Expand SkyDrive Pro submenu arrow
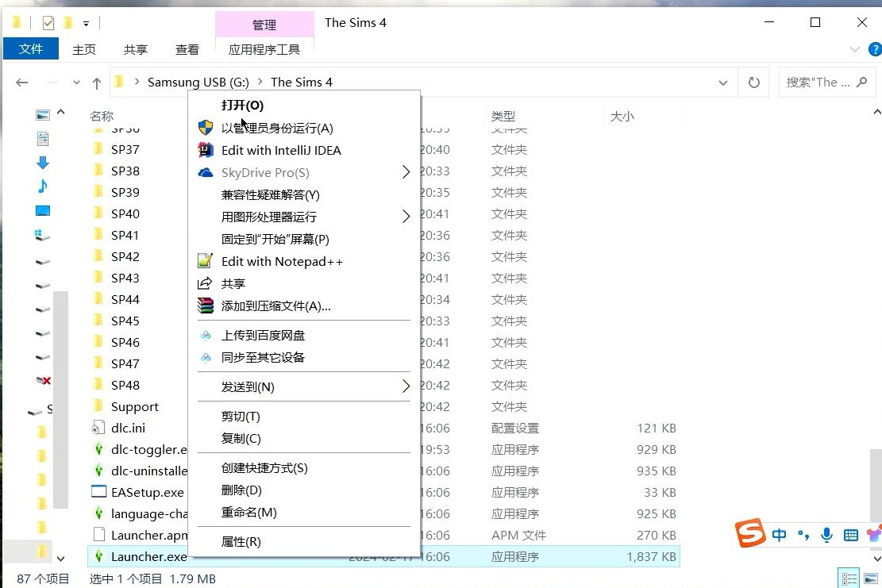 [406, 172]
